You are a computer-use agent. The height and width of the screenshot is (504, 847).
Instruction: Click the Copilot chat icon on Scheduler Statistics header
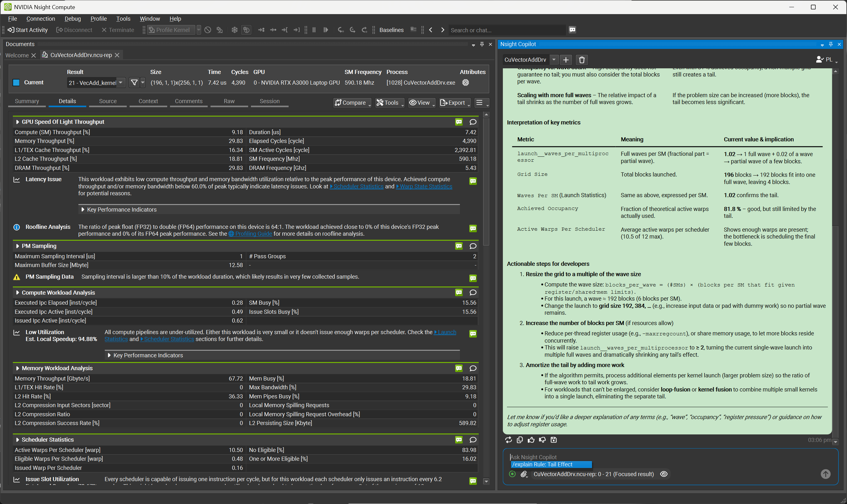[459, 440]
